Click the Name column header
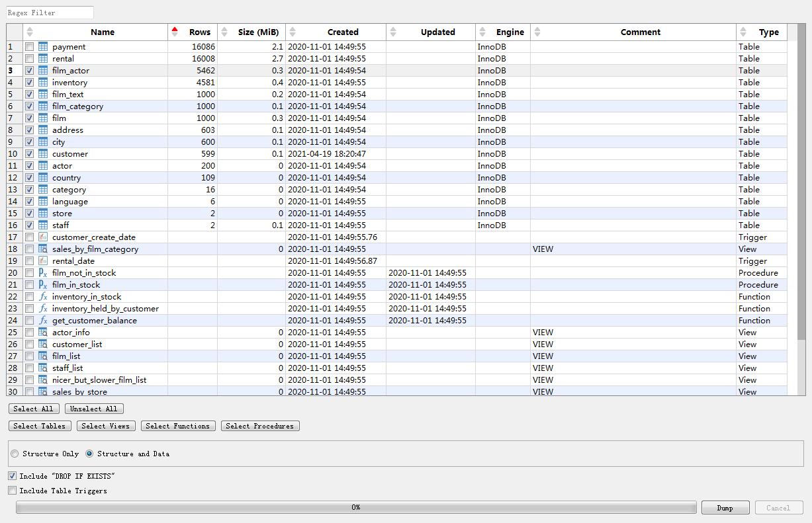This screenshot has height=523, width=812. pyautogui.click(x=103, y=32)
